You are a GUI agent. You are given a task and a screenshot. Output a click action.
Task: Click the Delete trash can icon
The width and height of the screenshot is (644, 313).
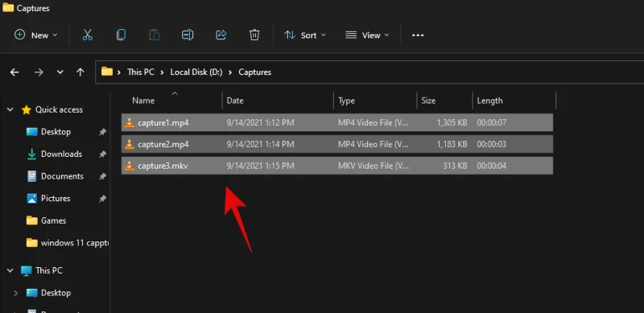point(254,35)
